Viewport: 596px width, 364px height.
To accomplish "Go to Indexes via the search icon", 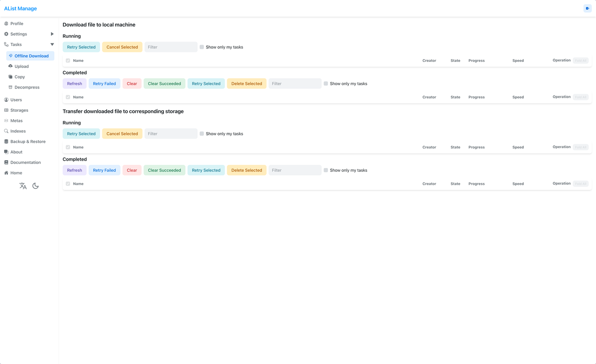I will (7, 131).
